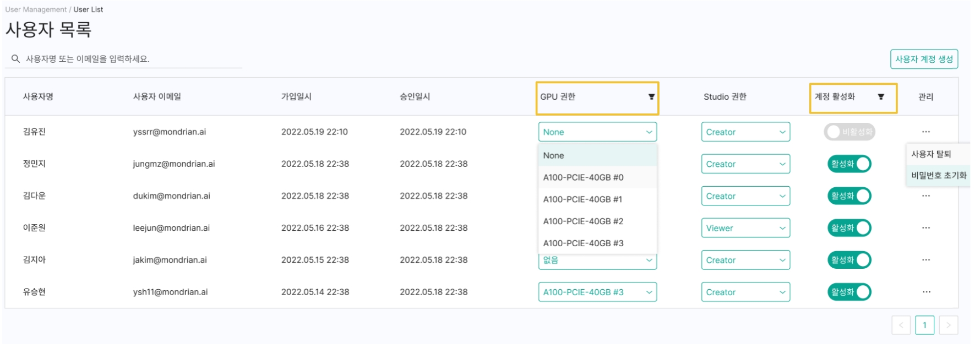
Task: Toggle account activation for 정민지
Action: pos(849,164)
